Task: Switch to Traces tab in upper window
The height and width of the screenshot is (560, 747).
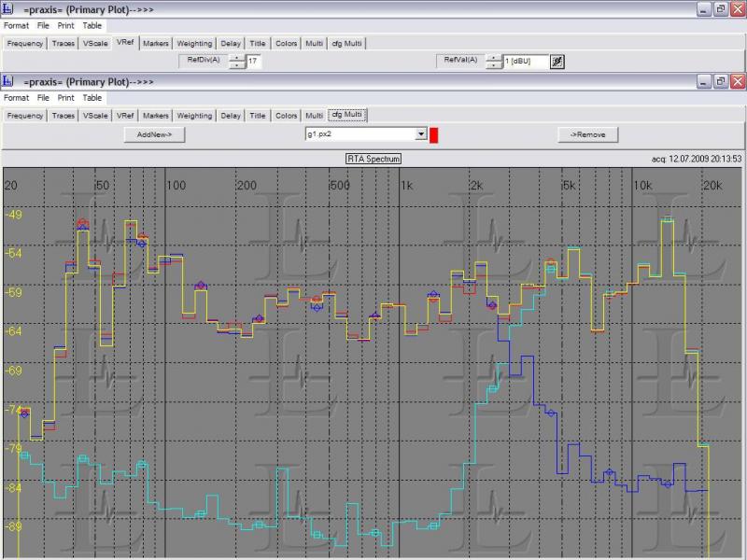Action: 63,43
